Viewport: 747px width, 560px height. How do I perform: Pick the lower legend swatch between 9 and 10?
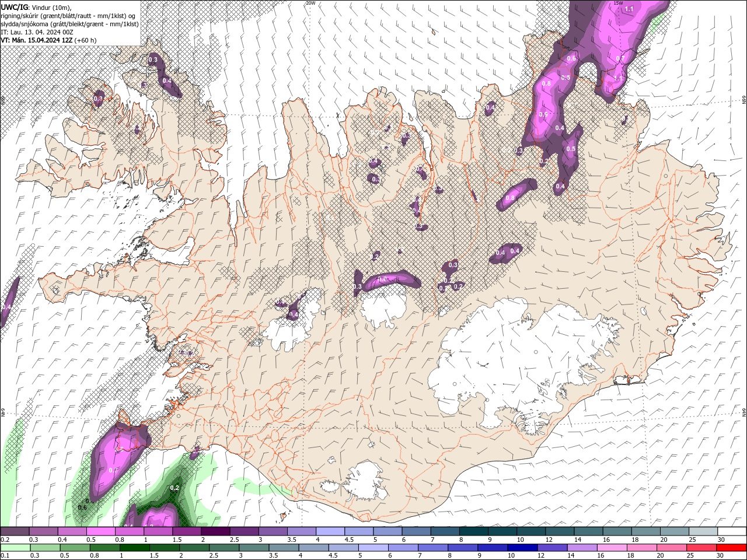pos(493,548)
